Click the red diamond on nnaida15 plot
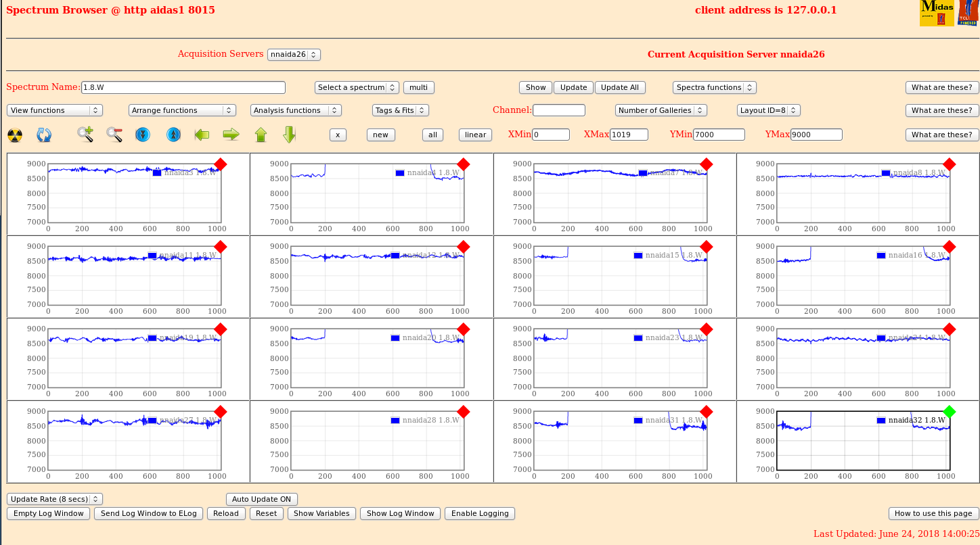The image size is (980, 545). 707,247
